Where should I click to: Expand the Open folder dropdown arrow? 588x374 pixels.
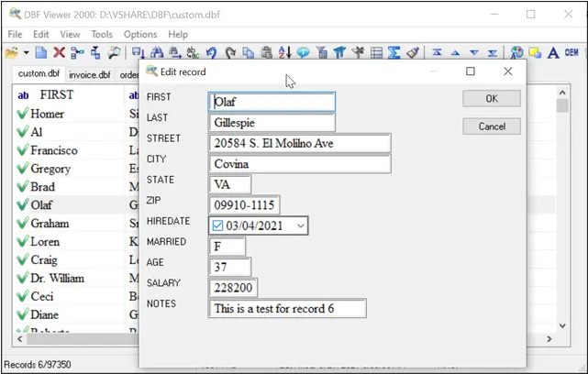(x=27, y=52)
